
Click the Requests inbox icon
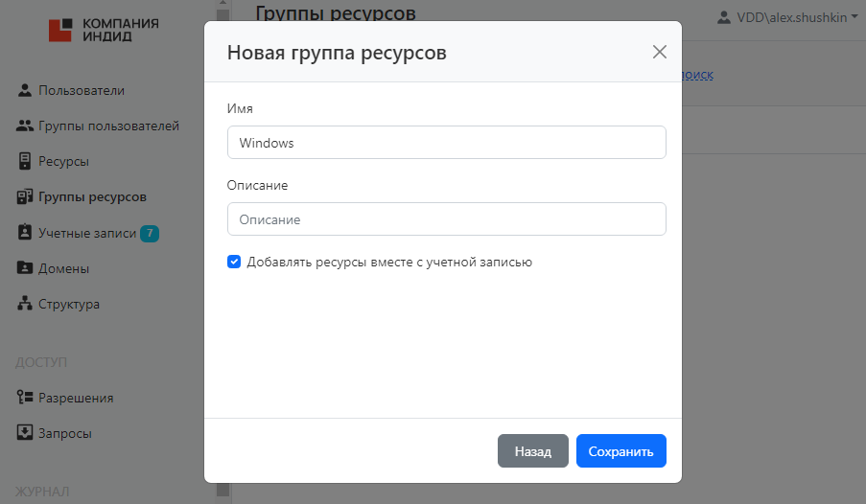(x=25, y=433)
